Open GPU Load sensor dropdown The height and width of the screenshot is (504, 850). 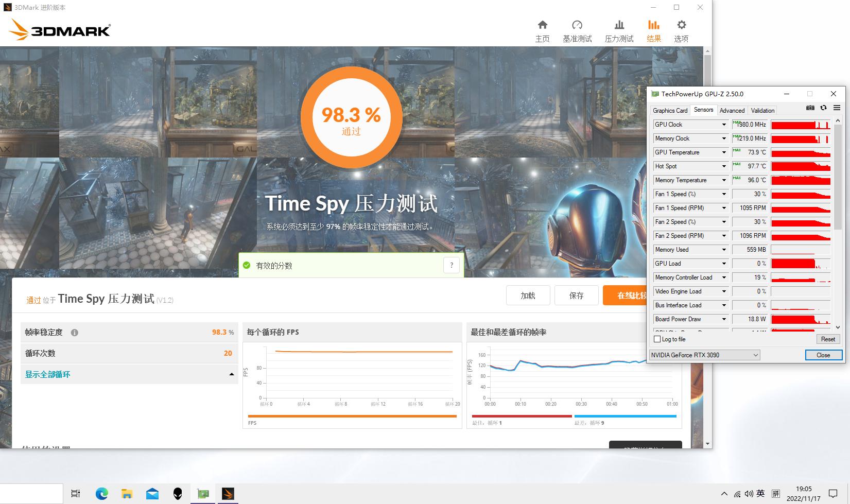(724, 264)
